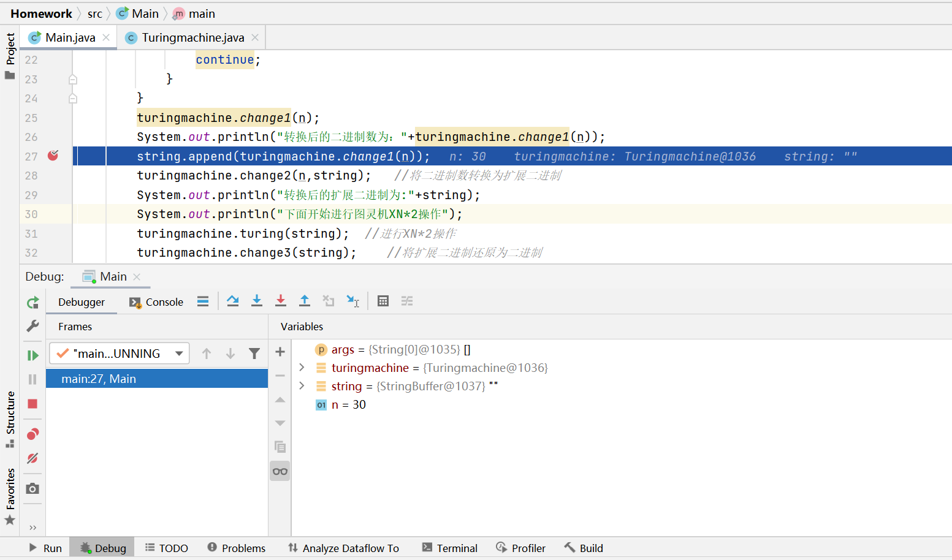Open the Profiler tool window
The height and width of the screenshot is (560, 952).
click(521, 548)
